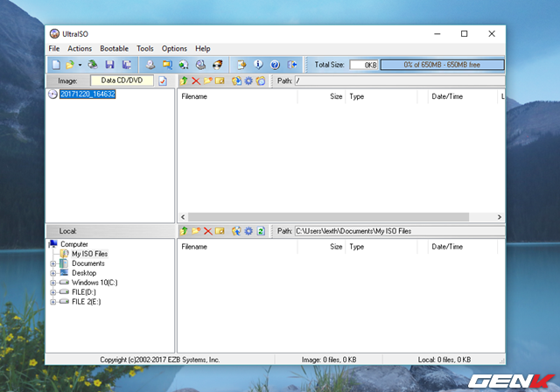Viewport: 560px width, 392px height.
Task: Click the Total Size 0KB field
Action: pyautogui.click(x=364, y=65)
